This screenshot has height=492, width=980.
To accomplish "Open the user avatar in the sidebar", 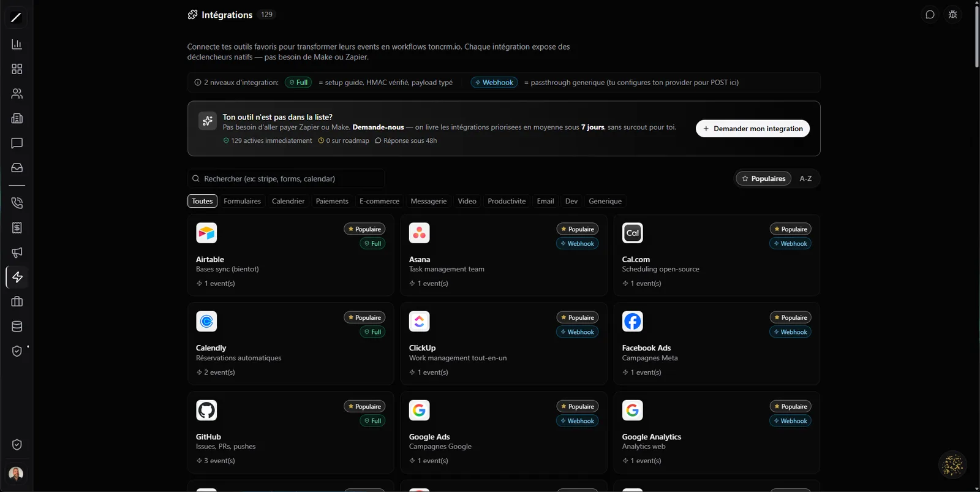I will pos(17,474).
